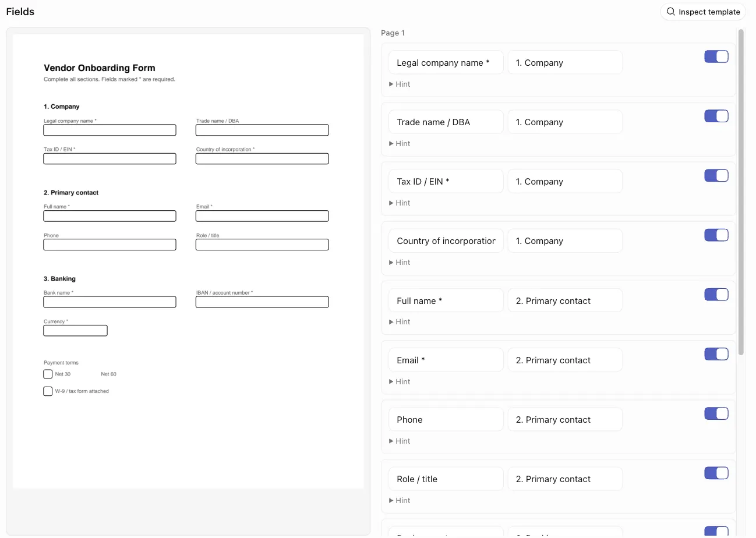The width and height of the screenshot is (756, 538).
Task: Toggle off the Trade name / DBA field
Action: 716,116
